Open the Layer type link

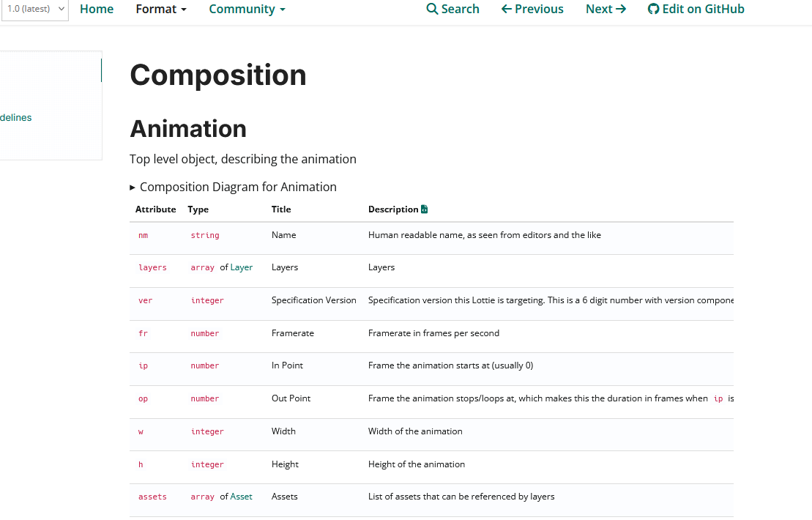(242, 267)
